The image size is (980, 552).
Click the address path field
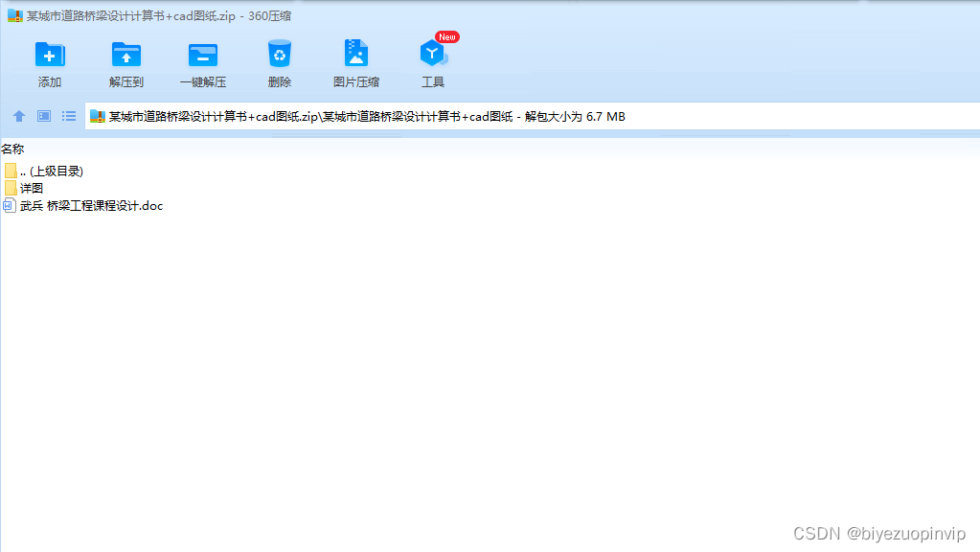point(532,116)
